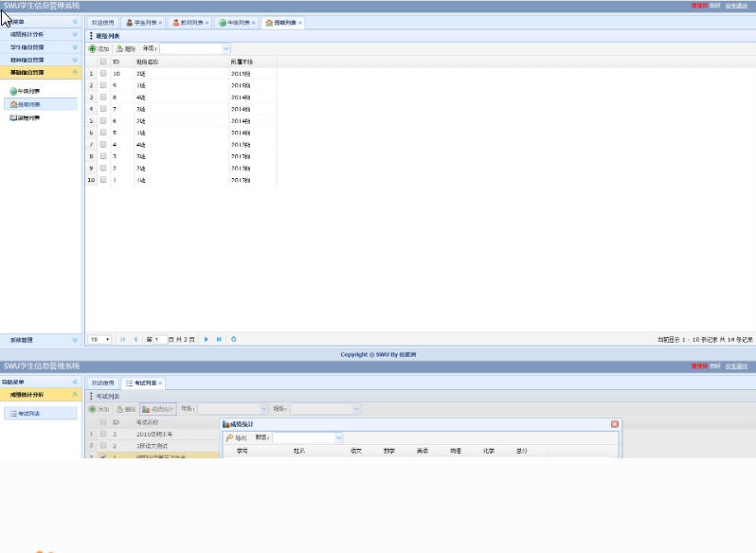The width and height of the screenshot is (756, 553).
Task: Toggle select-all checkbox in class list header
Action: [x=103, y=62]
